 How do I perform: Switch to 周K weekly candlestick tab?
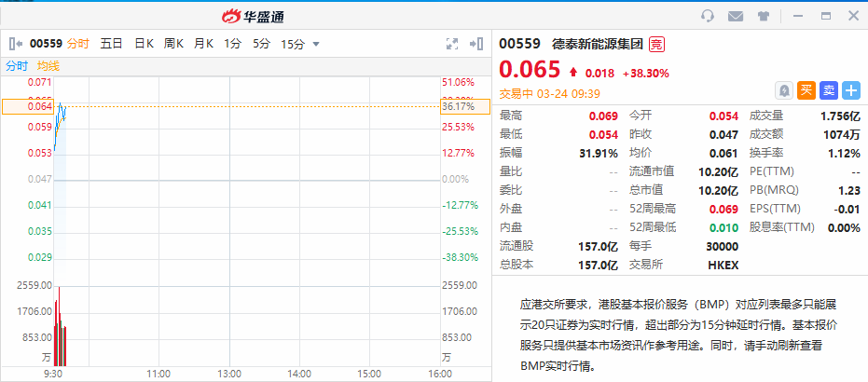click(x=173, y=44)
